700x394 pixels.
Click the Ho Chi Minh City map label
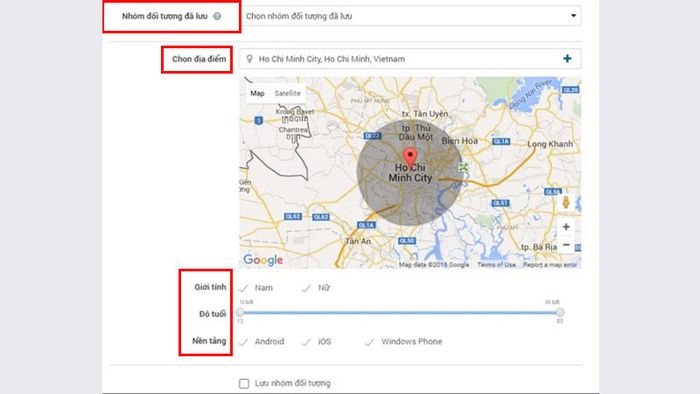click(x=410, y=173)
